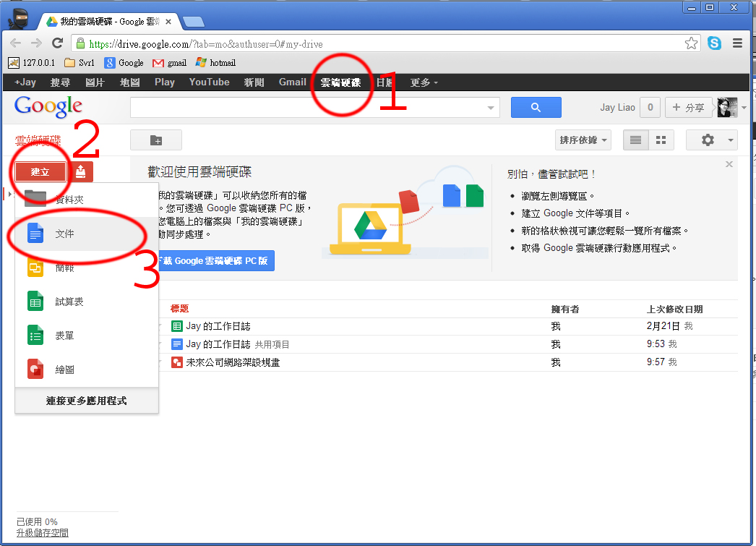Open the Skype extension icon
This screenshot has height=546, width=756.
click(x=714, y=43)
